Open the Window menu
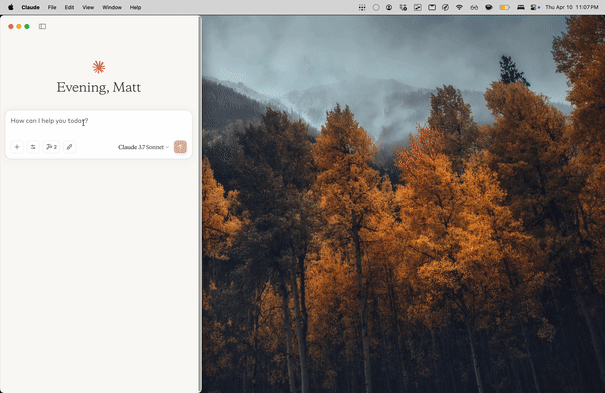 112,7
